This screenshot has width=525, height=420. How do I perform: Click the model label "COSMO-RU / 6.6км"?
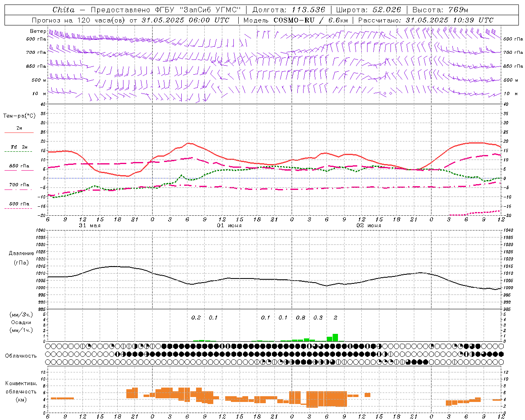point(311,20)
